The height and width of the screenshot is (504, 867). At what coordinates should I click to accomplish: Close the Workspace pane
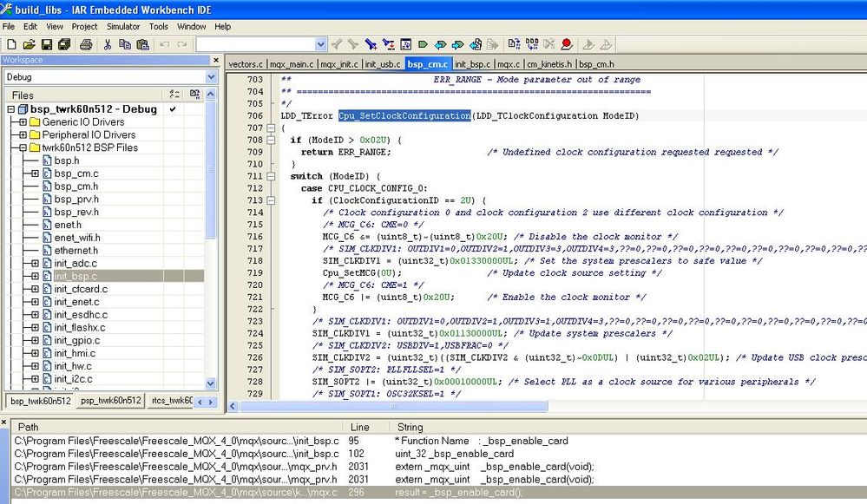[x=216, y=60]
